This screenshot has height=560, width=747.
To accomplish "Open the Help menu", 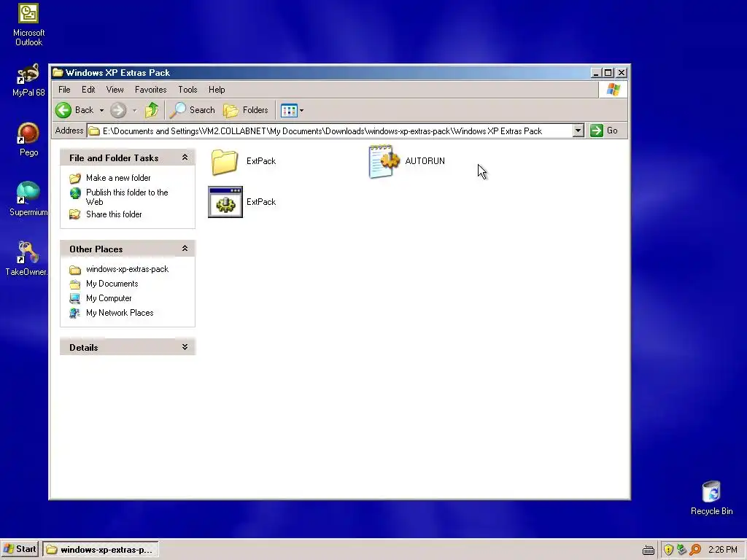I will [217, 90].
